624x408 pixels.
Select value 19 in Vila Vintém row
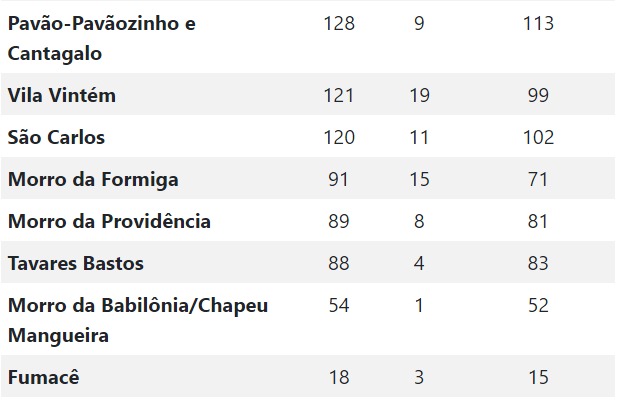(x=419, y=96)
